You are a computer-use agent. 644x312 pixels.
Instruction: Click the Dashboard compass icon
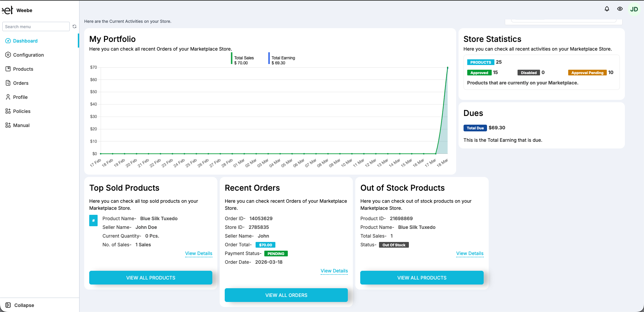(x=8, y=41)
